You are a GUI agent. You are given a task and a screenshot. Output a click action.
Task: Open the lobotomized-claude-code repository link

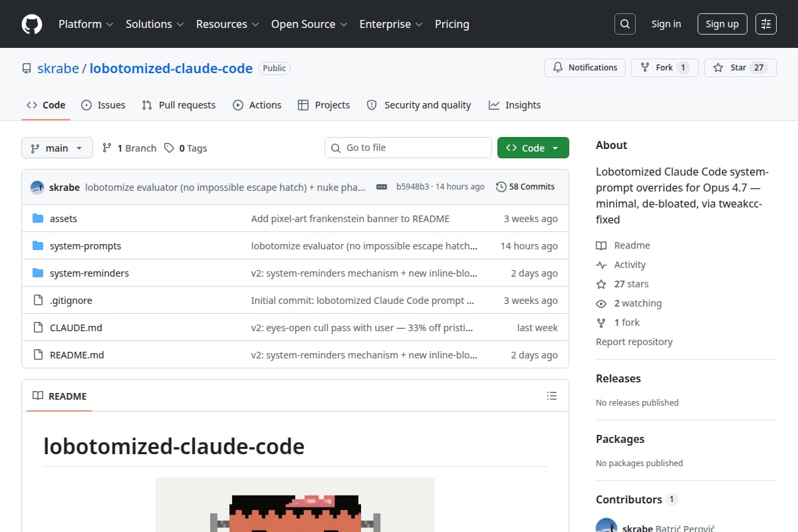[x=171, y=68]
